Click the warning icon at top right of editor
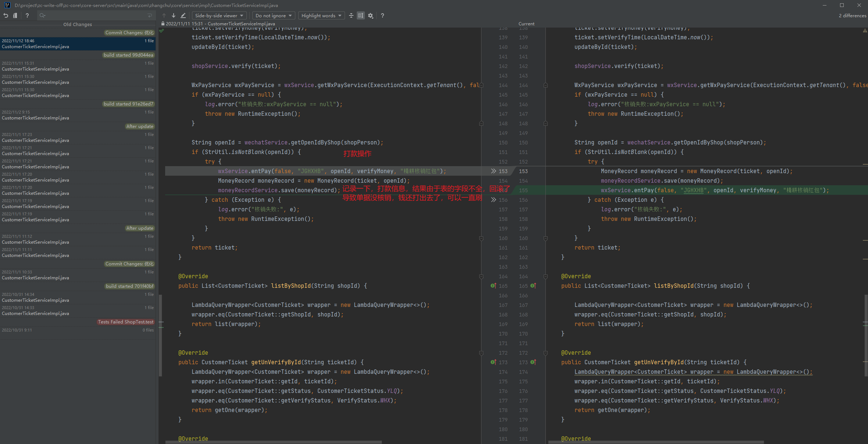The height and width of the screenshot is (444, 868). 865,31
